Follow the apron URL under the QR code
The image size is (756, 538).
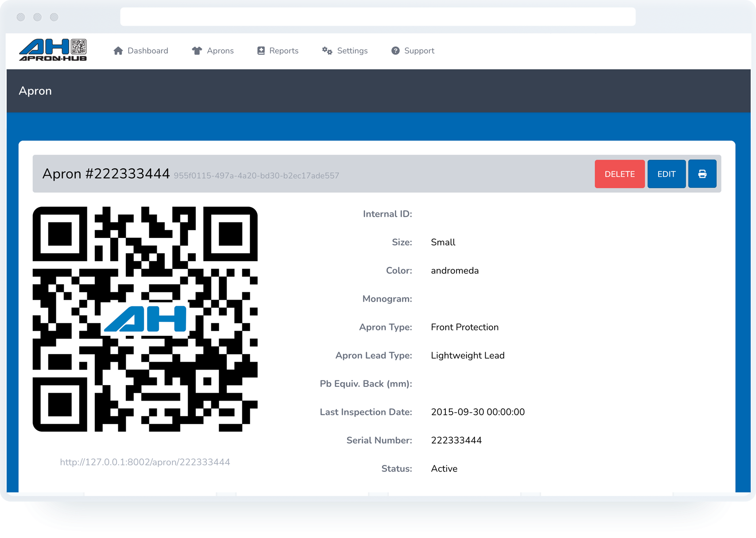click(145, 462)
